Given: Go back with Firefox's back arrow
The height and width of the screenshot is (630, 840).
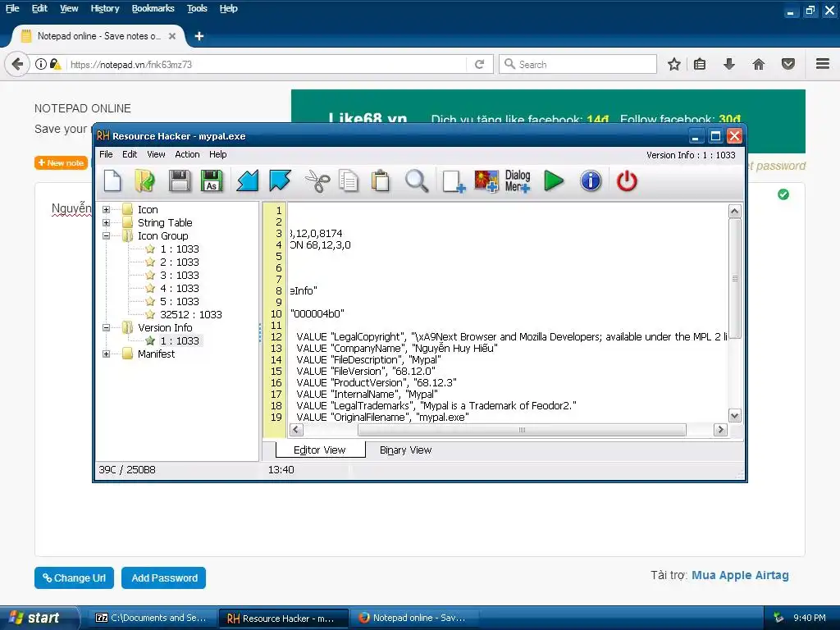Looking at the screenshot, I should coord(17,64).
